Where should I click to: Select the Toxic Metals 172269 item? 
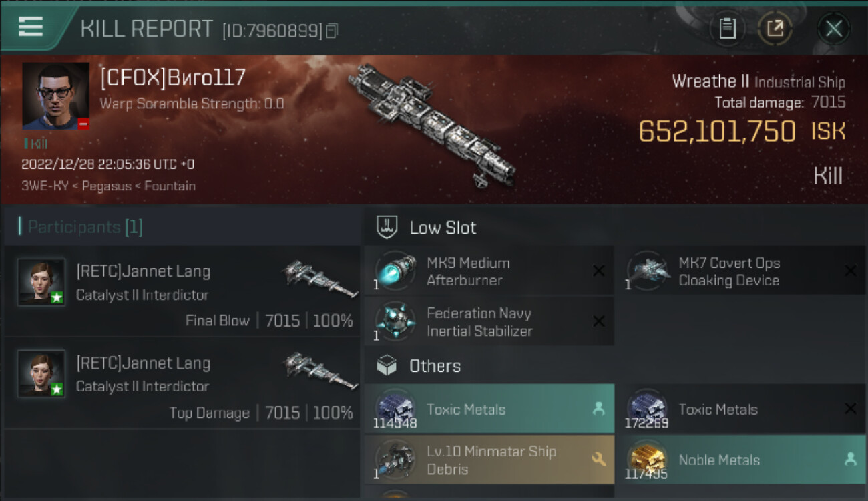741,409
